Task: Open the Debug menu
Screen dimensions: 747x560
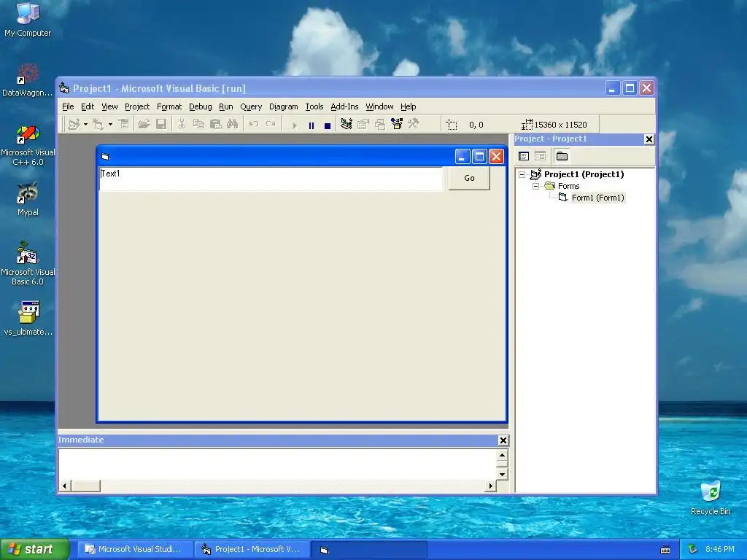Action: 201,106
